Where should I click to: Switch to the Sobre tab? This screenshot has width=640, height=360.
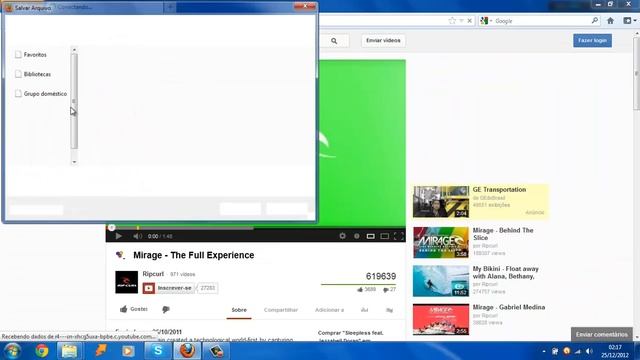pos(239,310)
